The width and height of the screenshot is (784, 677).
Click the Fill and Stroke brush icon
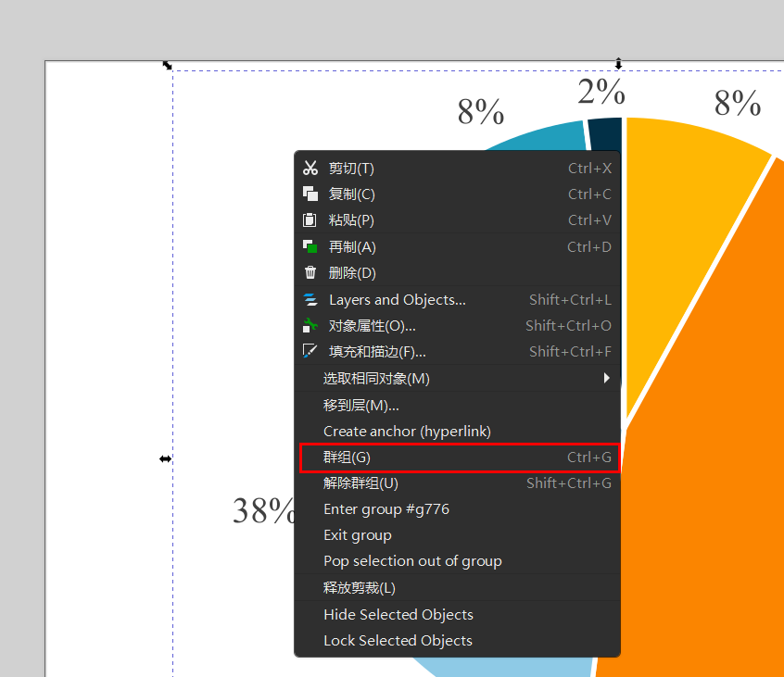coord(310,352)
